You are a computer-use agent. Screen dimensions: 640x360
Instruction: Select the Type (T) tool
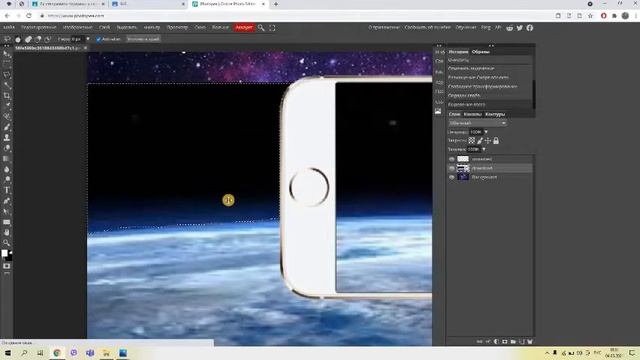click(7, 190)
